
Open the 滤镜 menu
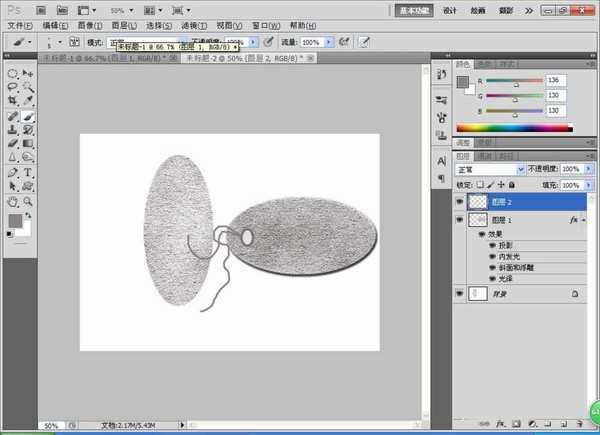pos(196,24)
